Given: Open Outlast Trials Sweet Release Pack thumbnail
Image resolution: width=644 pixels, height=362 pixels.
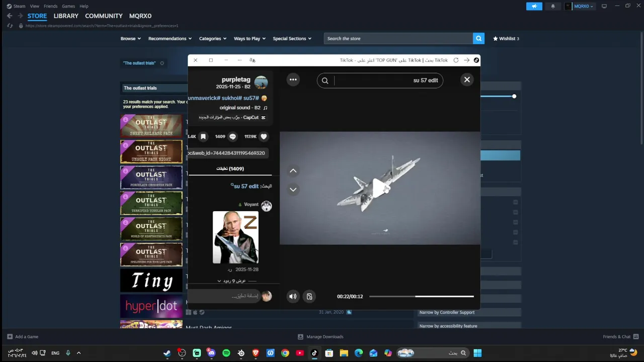Looking at the screenshot, I should click(151, 126).
